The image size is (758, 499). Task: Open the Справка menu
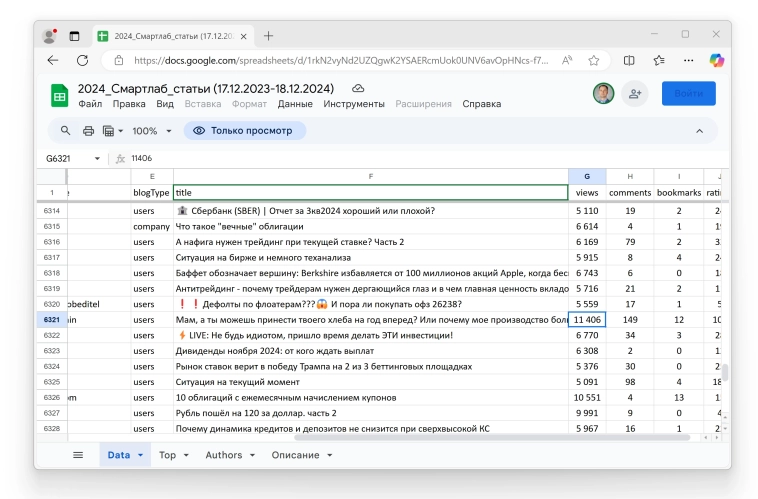point(481,104)
